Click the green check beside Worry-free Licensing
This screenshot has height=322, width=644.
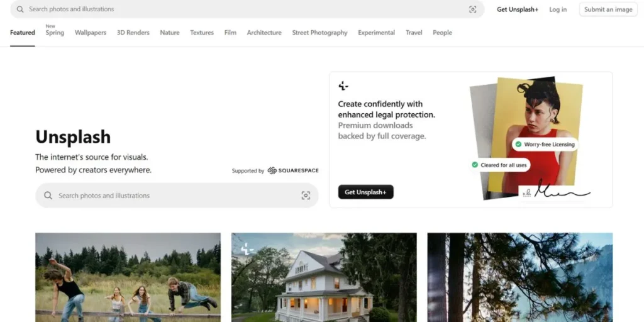tap(518, 144)
